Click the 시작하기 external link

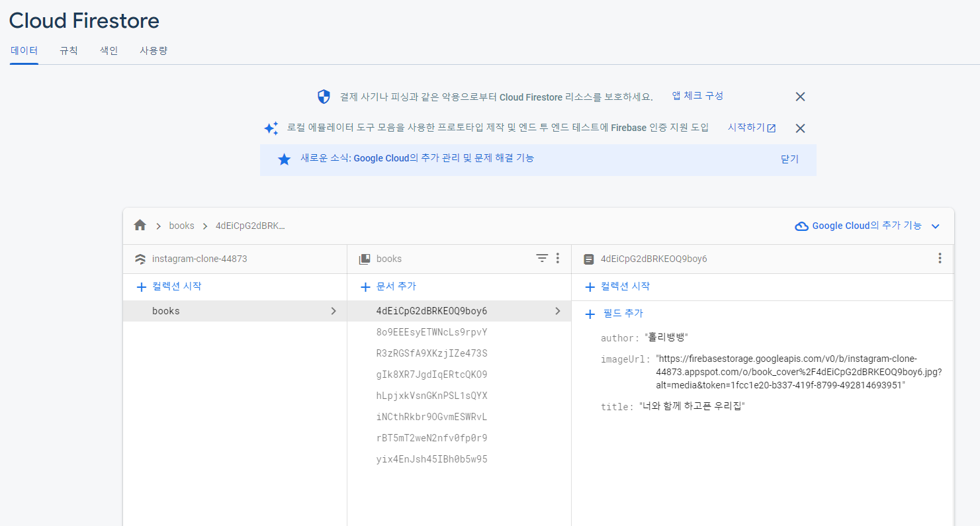(752, 128)
